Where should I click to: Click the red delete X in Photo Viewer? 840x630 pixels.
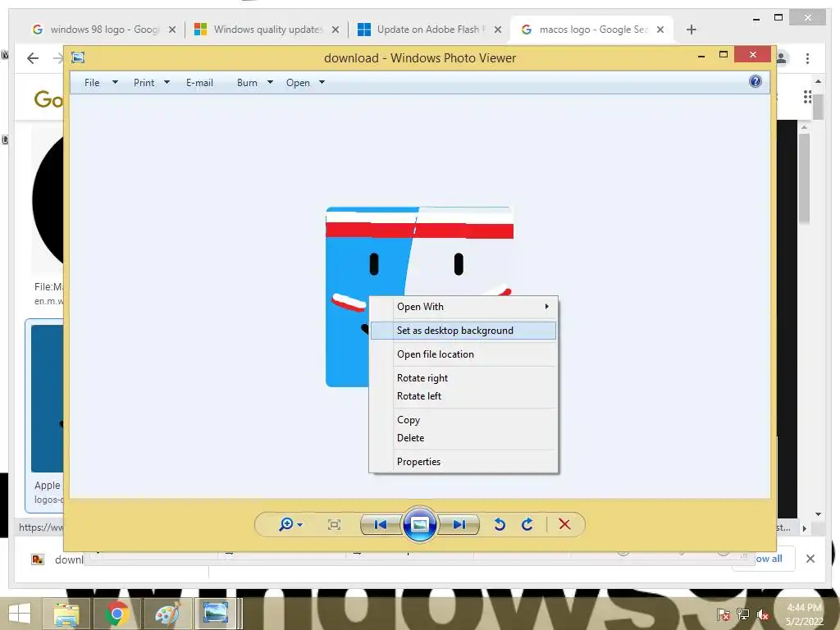(564, 524)
